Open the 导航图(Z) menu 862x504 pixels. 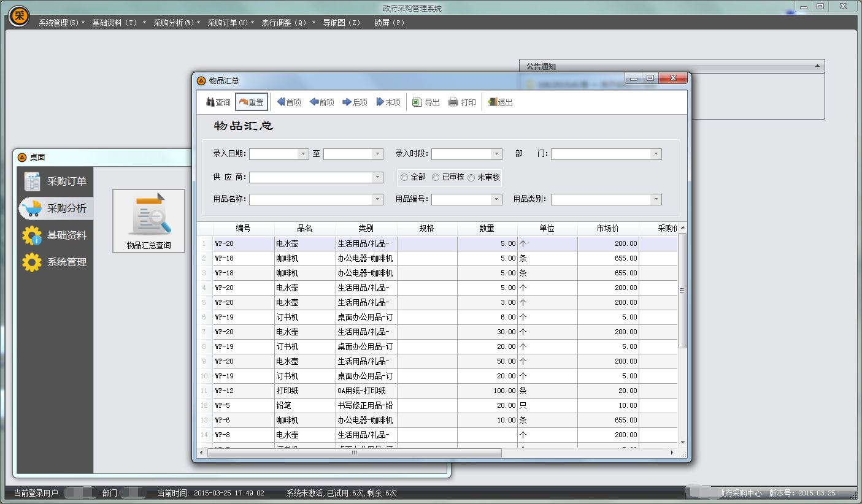point(342,23)
